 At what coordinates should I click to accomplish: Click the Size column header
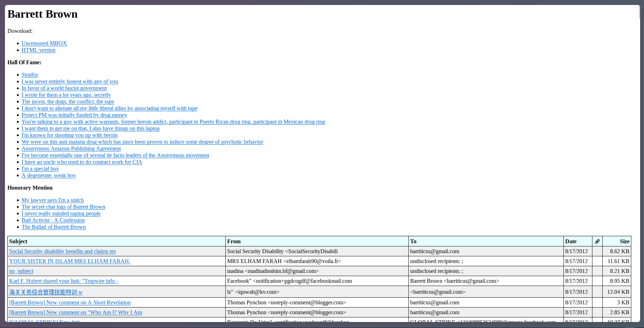(624, 241)
